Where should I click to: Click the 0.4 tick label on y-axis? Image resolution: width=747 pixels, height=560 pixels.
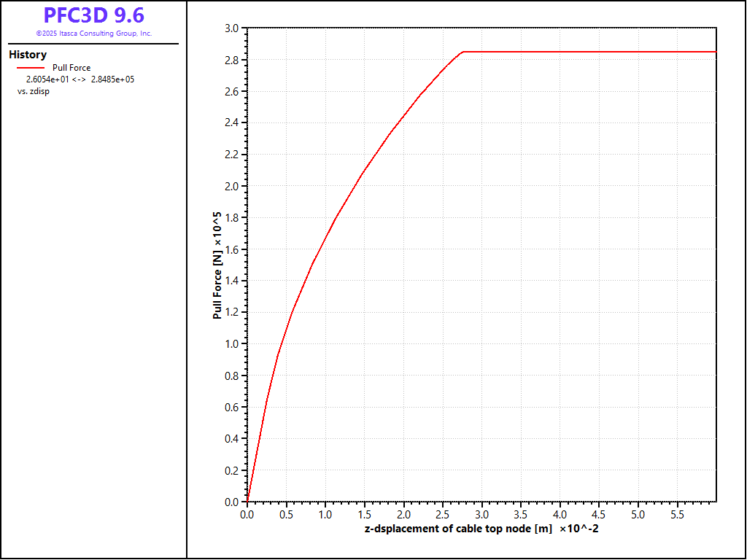coord(232,438)
